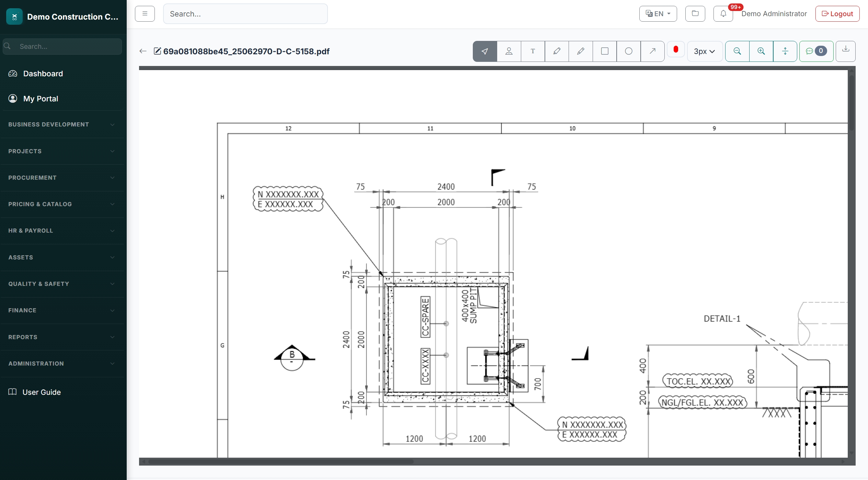
Task: Click the sidebar search field
Action: 62,46
